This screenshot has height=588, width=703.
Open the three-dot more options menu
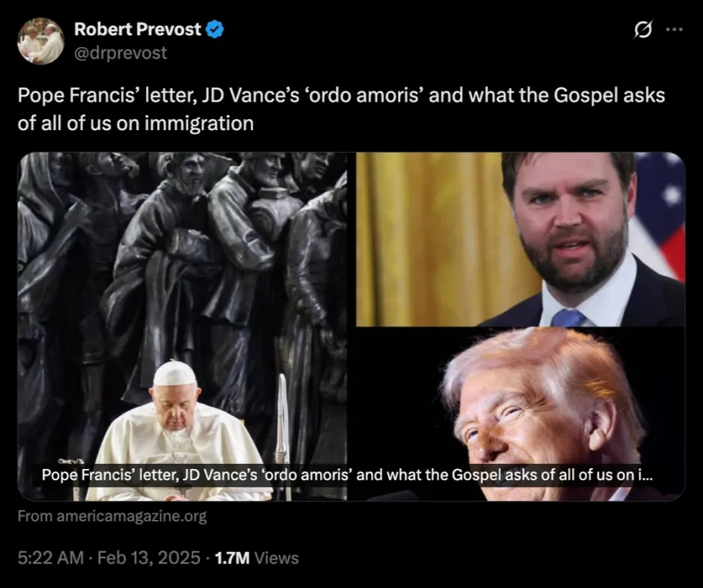(675, 30)
